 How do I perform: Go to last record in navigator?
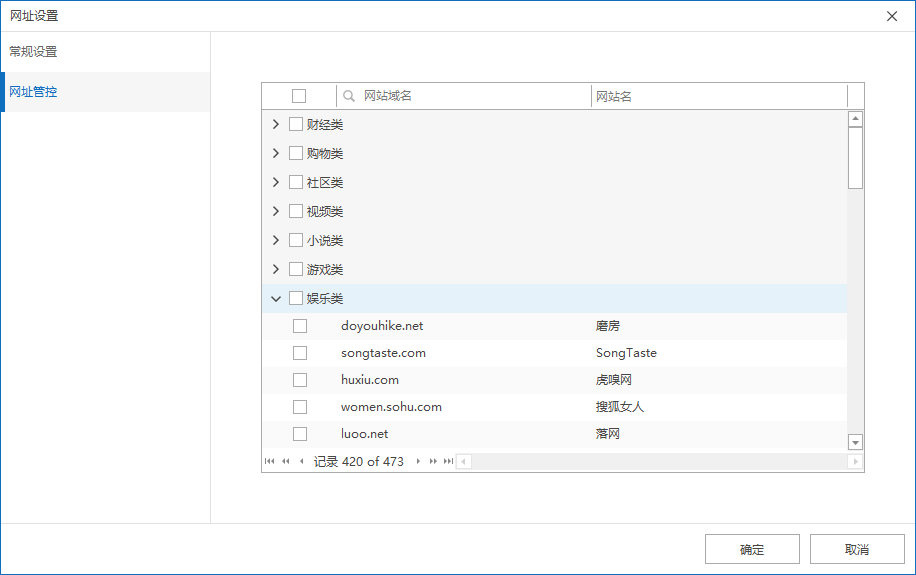(448, 462)
